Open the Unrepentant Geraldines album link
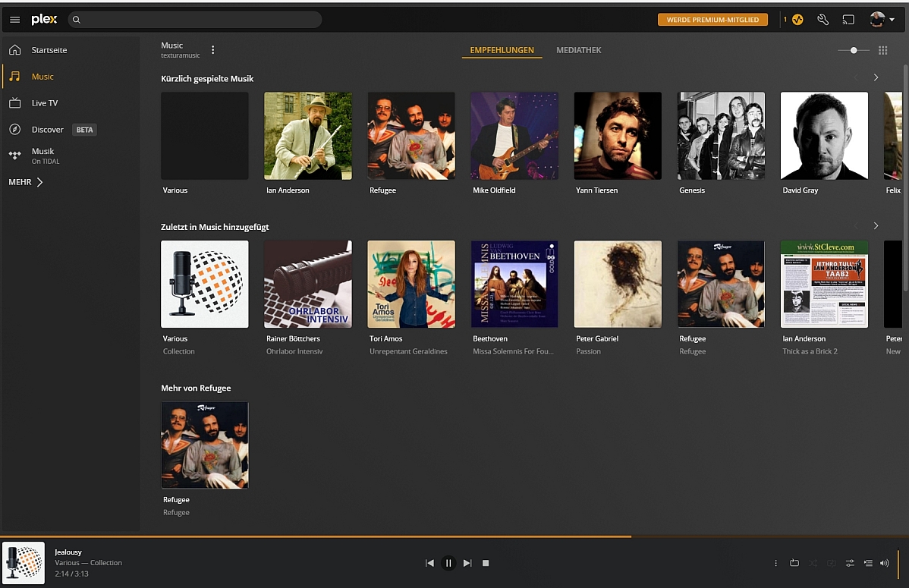 tap(408, 351)
